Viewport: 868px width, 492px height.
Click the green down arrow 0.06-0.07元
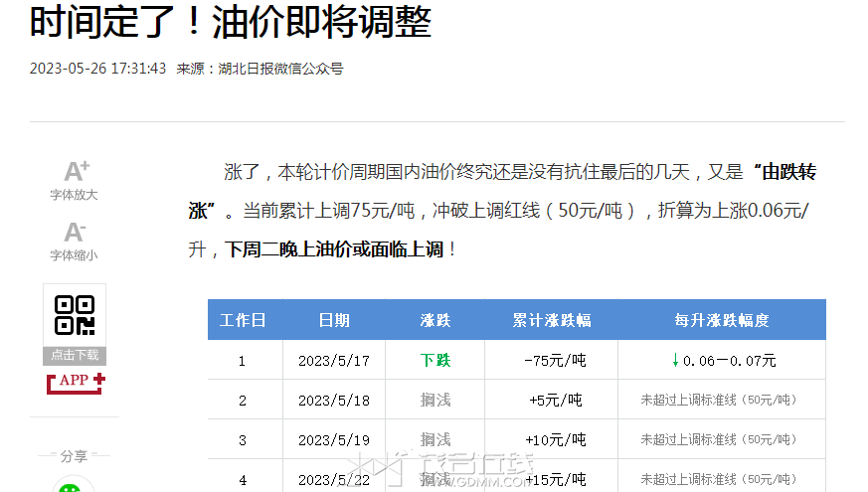tap(724, 360)
